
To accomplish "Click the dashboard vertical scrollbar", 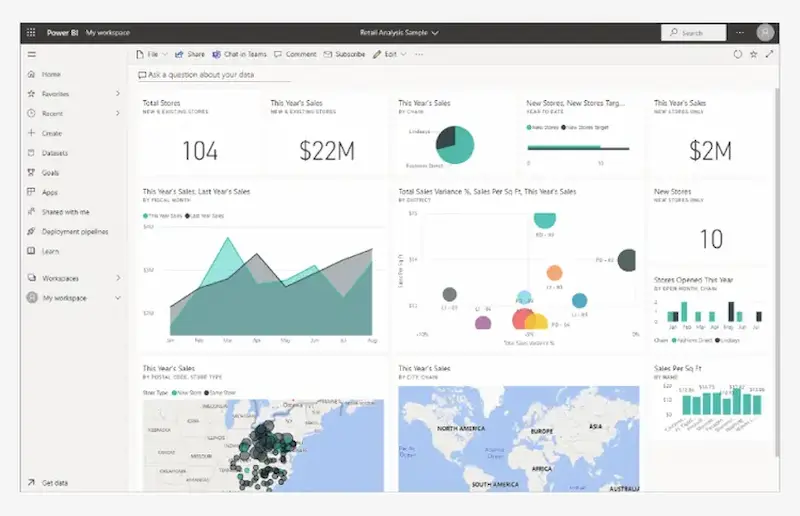I will pos(777,272).
